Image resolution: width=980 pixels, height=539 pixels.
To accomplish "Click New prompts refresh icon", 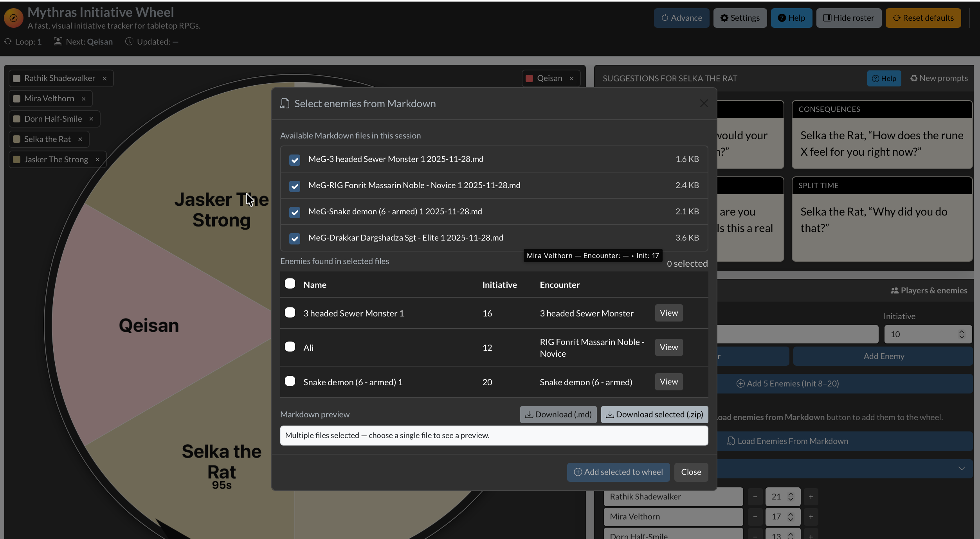I will tap(913, 79).
